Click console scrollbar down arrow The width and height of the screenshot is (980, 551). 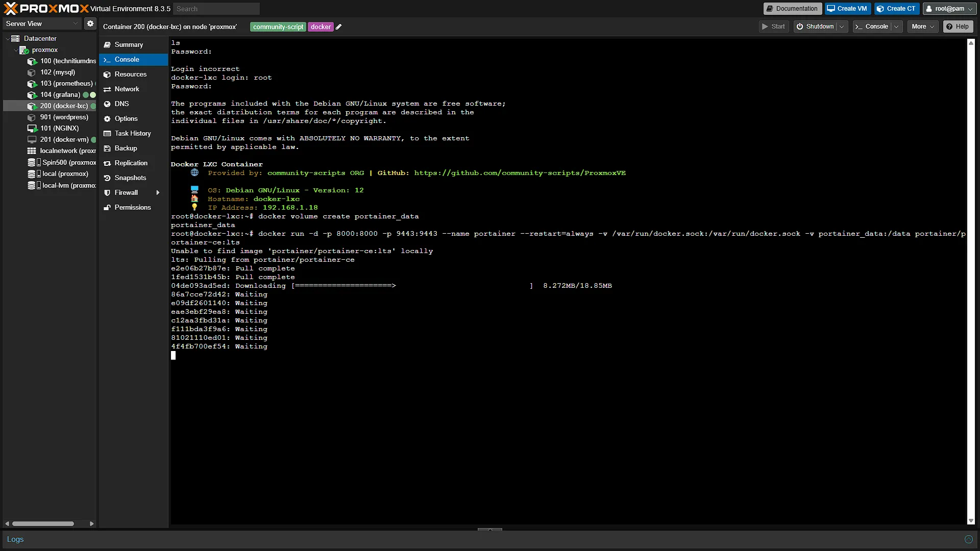971,521
